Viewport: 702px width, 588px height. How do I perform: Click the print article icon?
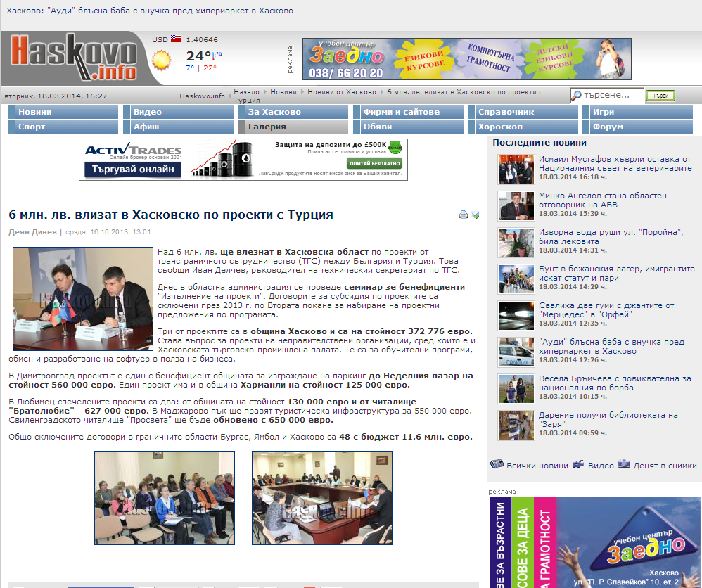coord(464,215)
